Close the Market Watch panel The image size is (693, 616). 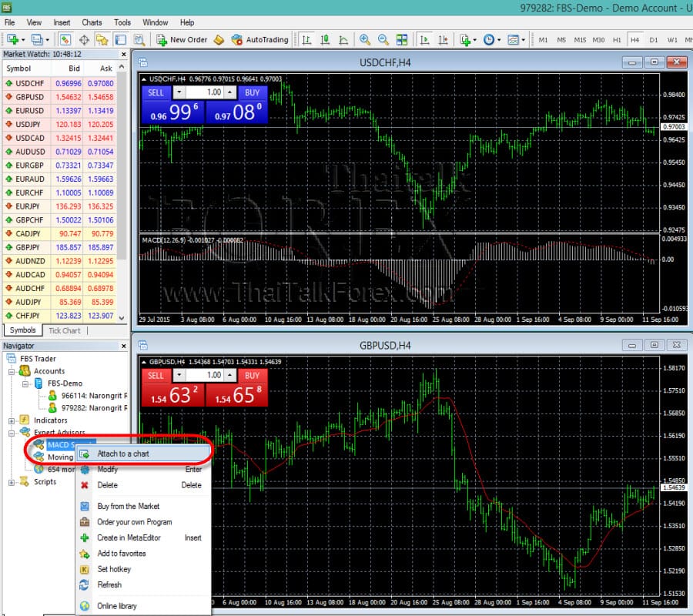click(124, 55)
